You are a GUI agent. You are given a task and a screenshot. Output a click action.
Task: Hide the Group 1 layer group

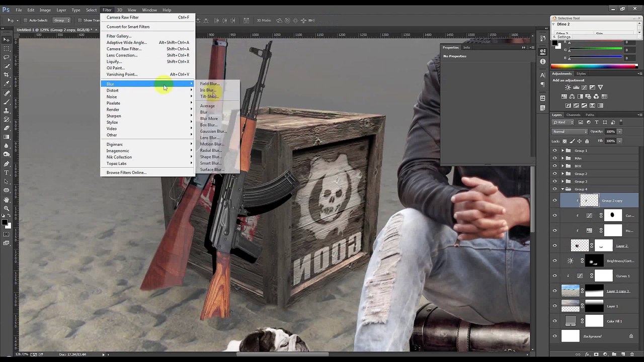click(x=555, y=150)
